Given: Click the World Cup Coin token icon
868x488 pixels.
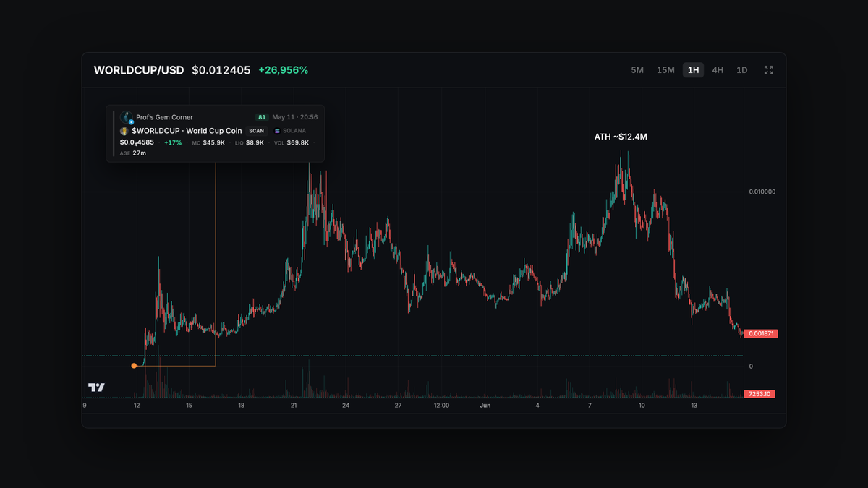Looking at the screenshot, I should click(x=124, y=131).
